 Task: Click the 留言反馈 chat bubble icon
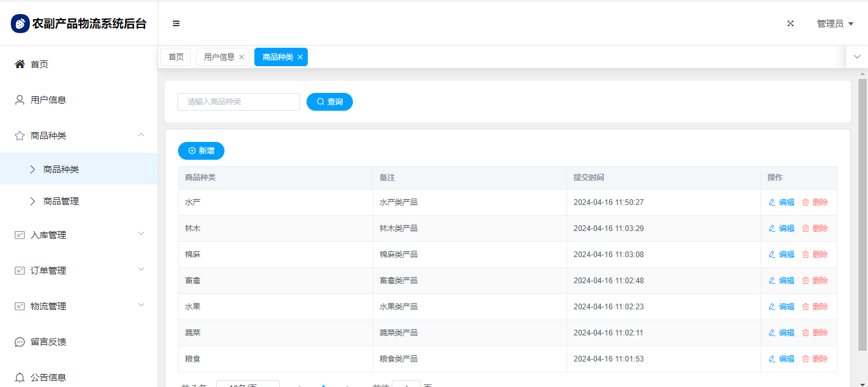tap(20, 342)
